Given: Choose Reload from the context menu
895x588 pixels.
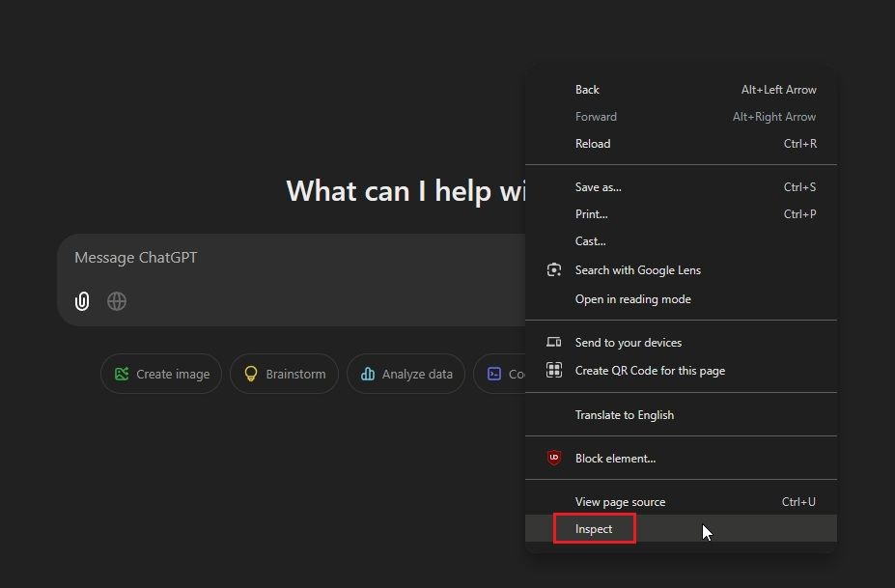Looking at the screenshot, I should coord(681,143).
